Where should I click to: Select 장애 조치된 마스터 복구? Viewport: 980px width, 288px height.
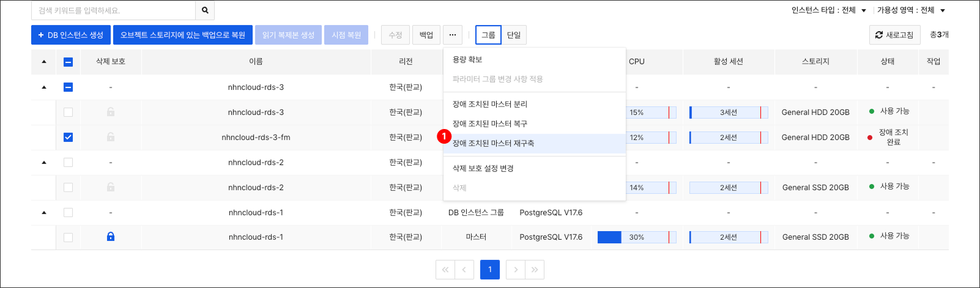tap(535, 124)
